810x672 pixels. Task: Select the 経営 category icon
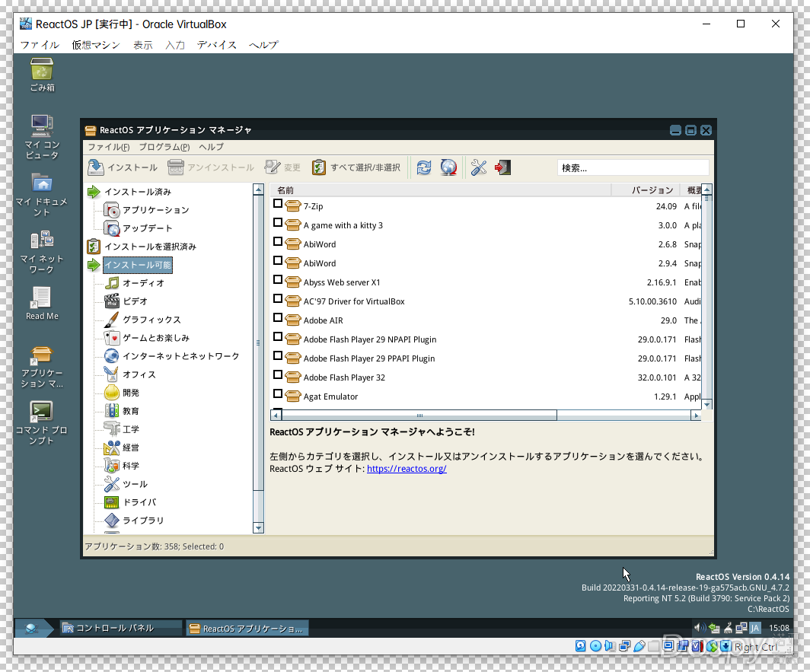click(x=112, y=447)
